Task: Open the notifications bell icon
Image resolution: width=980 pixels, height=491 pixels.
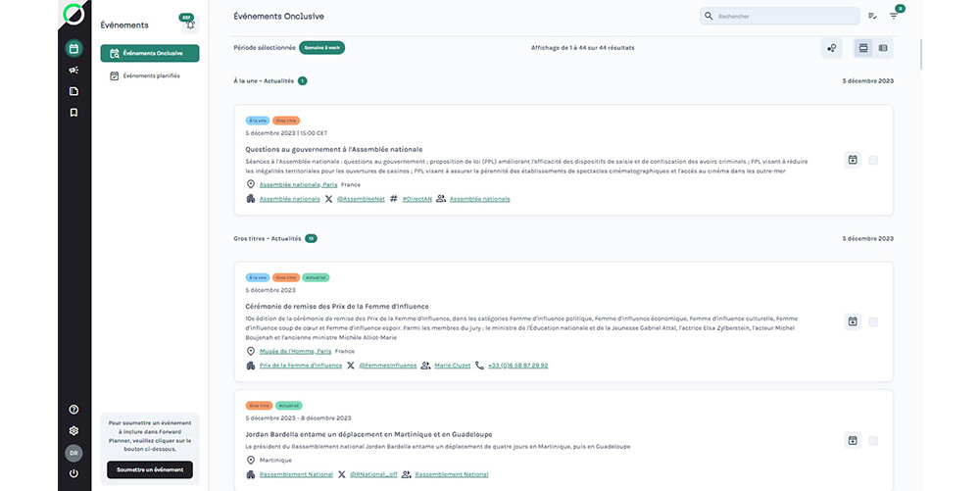Action: tap(190, 25)
